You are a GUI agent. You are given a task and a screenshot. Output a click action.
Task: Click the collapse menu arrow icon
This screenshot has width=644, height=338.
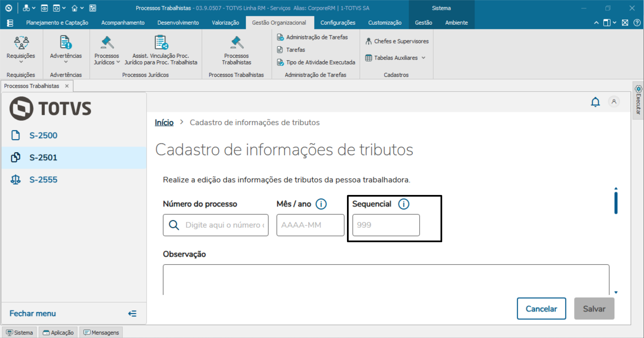click(132, 314)
